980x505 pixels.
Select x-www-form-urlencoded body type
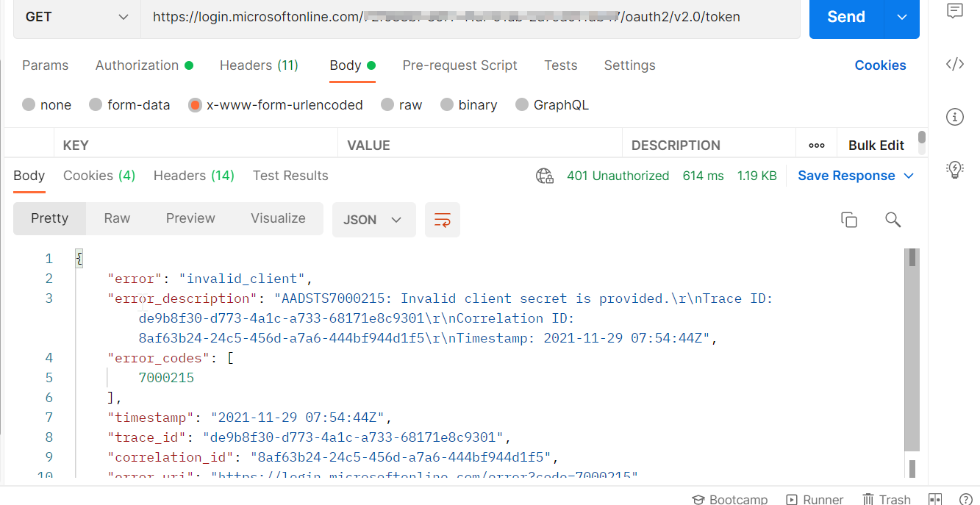pos(276,105)
